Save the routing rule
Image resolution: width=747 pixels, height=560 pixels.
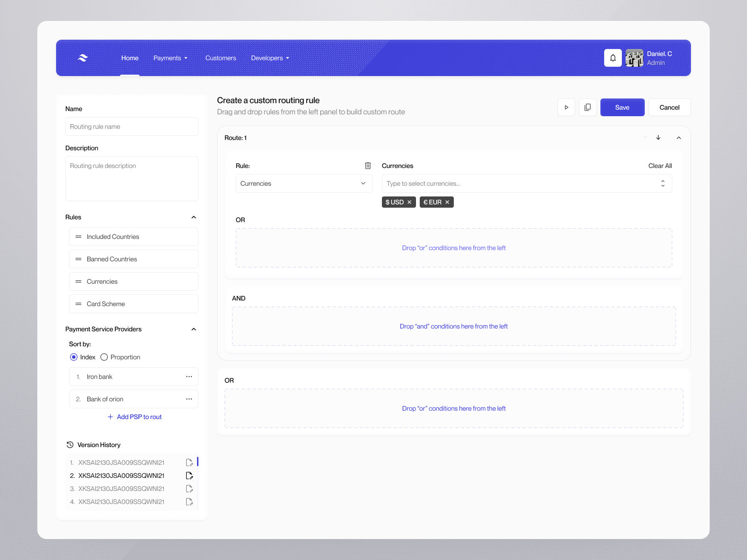(x=622, y=107)
